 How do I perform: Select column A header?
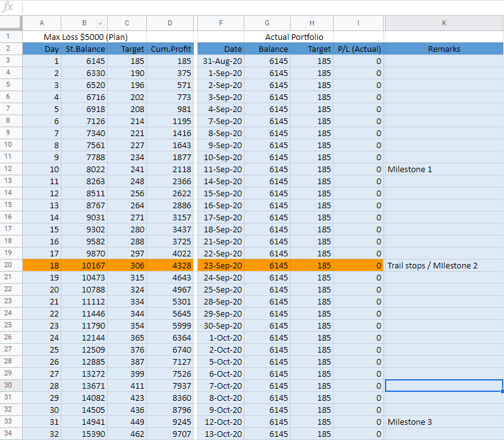pyautogui.click(x=42, y=23)
